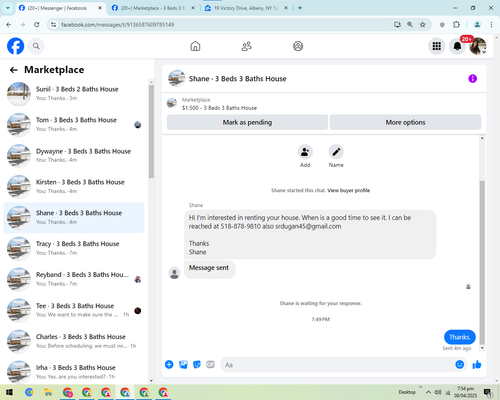Open the notifications bell icon
Viewport: 500px width, 400px height.
[457, 46]
